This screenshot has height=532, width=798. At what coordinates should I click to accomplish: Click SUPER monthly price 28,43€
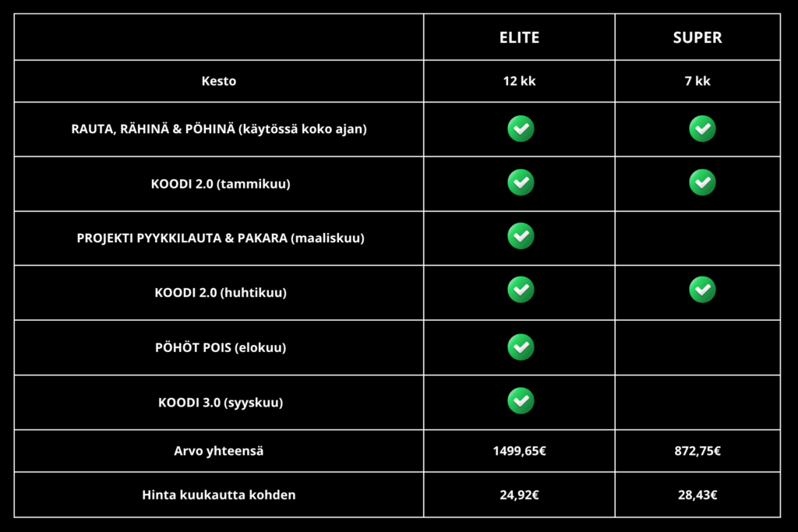point(697,495)
